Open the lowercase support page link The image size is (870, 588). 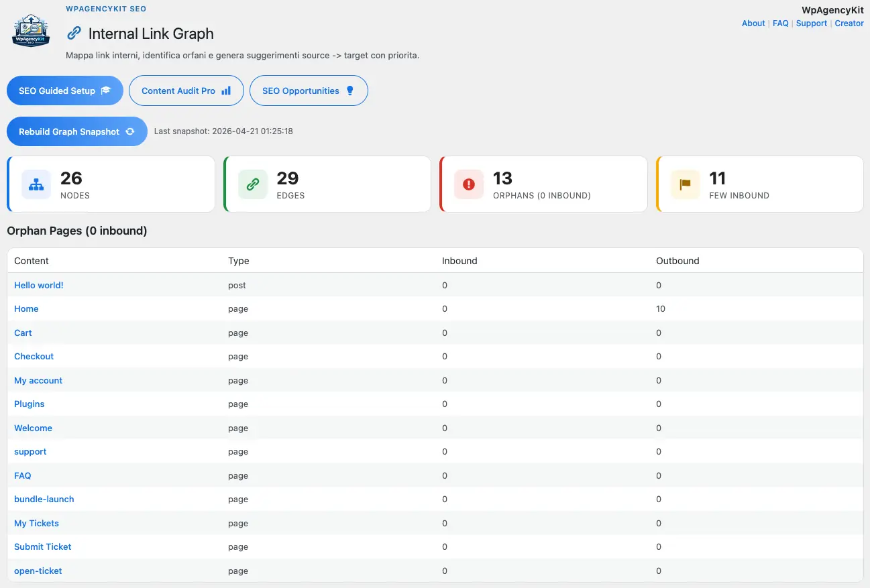pos(30,452)
